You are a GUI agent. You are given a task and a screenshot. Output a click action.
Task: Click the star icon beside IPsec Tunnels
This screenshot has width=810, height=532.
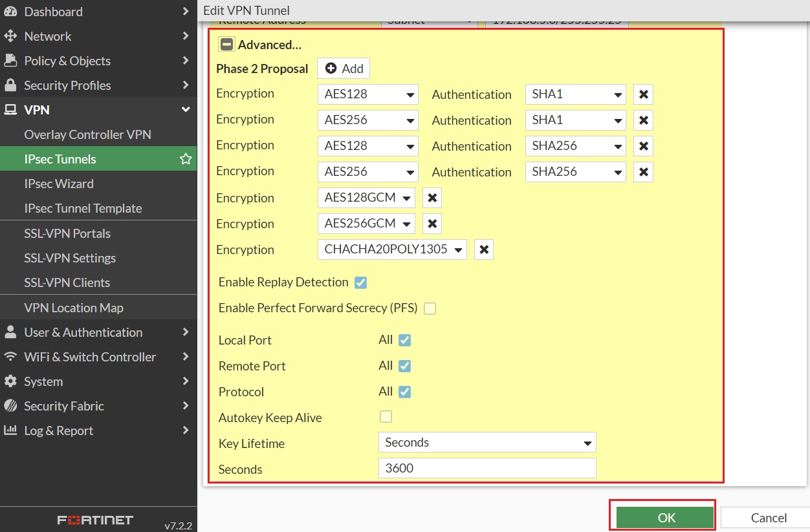(186, 159)
